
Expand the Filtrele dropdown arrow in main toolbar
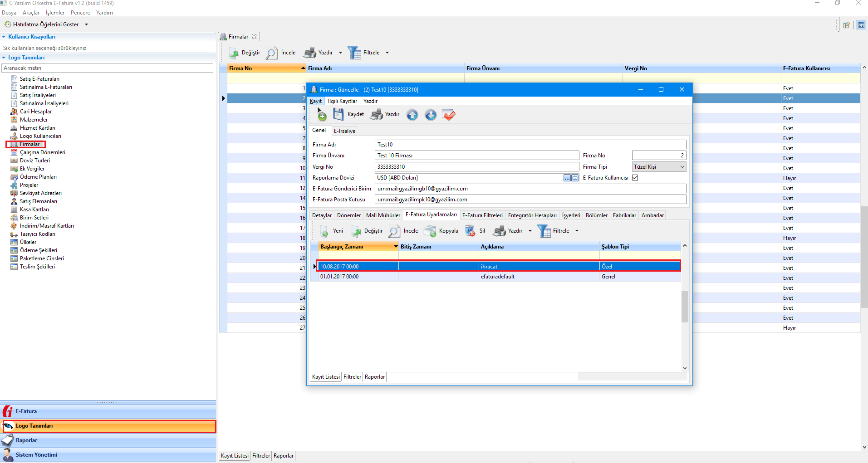pos(387,53)
